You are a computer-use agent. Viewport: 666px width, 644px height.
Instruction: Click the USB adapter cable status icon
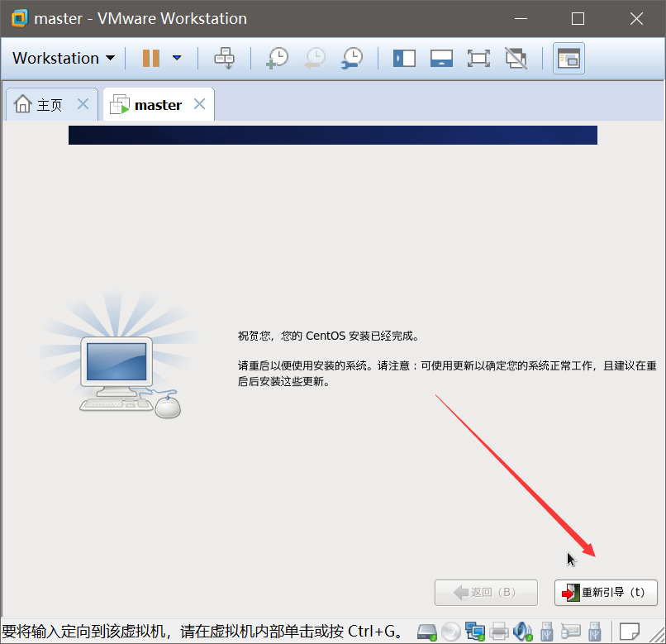point(570,632)
